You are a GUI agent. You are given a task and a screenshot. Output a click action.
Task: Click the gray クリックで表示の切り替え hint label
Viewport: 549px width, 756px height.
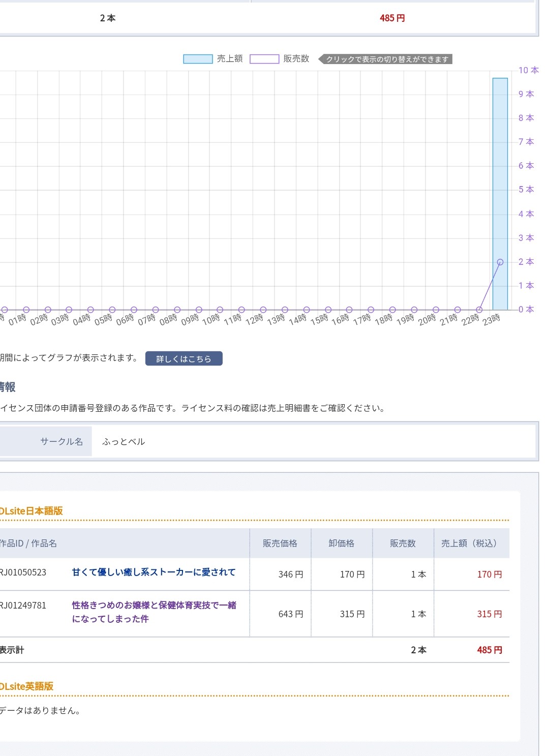click(387, 59)
